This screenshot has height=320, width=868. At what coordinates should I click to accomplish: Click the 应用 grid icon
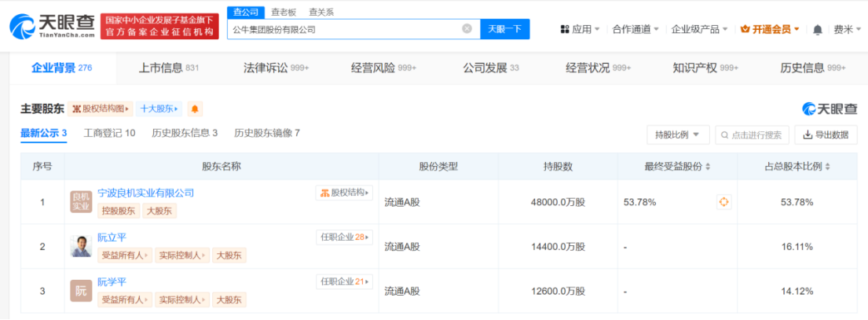click(x=565, y=29)
